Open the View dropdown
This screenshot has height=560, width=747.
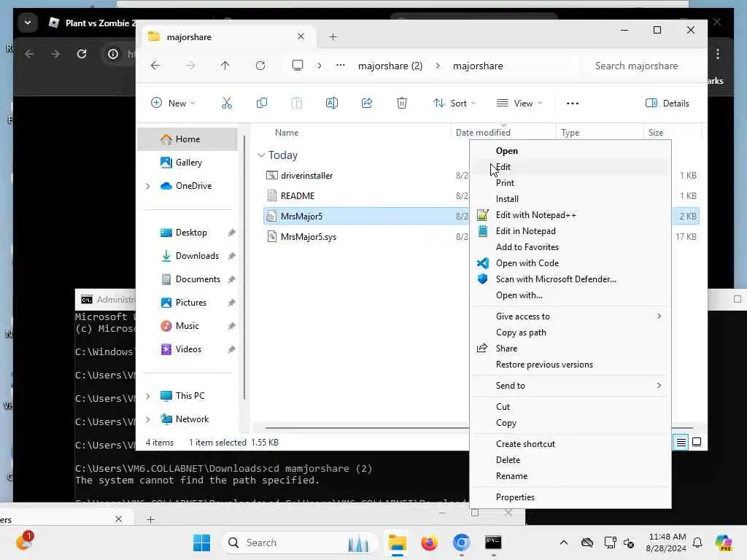pos(519,104)
